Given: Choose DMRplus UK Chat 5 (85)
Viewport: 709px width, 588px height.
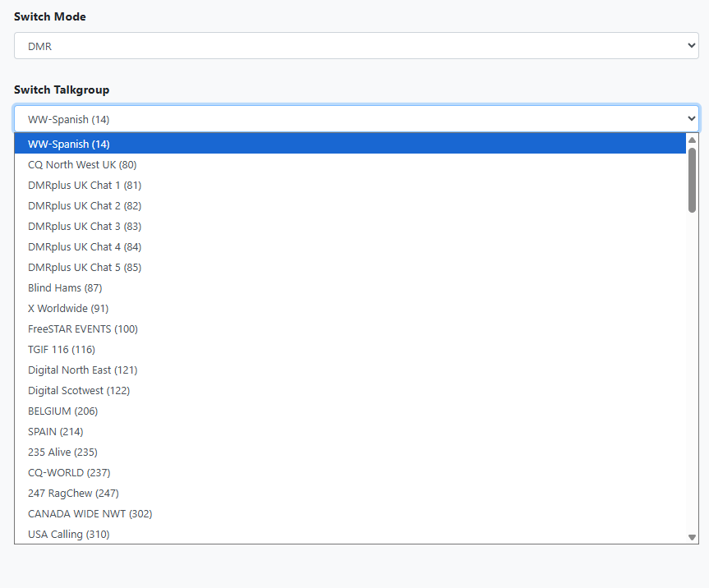Looking at the screenshot, I should click(350, 267).
